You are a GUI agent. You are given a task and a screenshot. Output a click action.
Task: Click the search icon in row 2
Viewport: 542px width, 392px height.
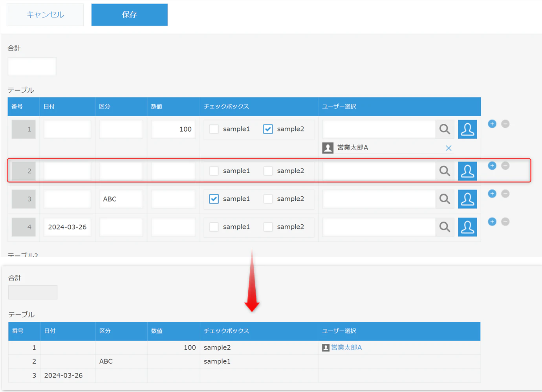[x=445, y=171]
